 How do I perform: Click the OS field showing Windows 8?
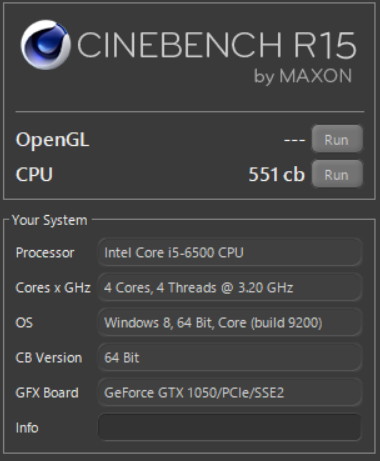tap(230, 322)
